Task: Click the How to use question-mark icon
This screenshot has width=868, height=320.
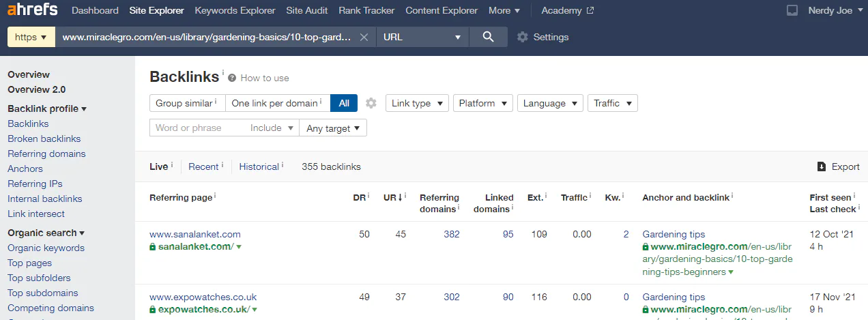Action: 232,78
